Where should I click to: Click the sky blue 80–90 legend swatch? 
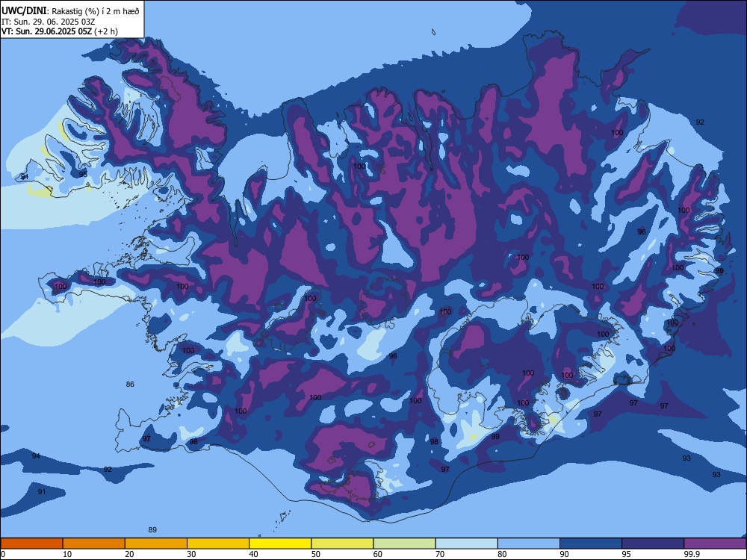(529, 544)
